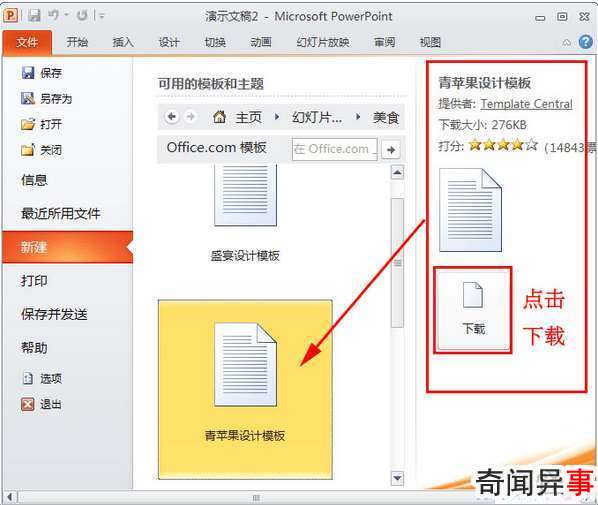Click the Undo arrow in title bar

[x=53, y=15]
